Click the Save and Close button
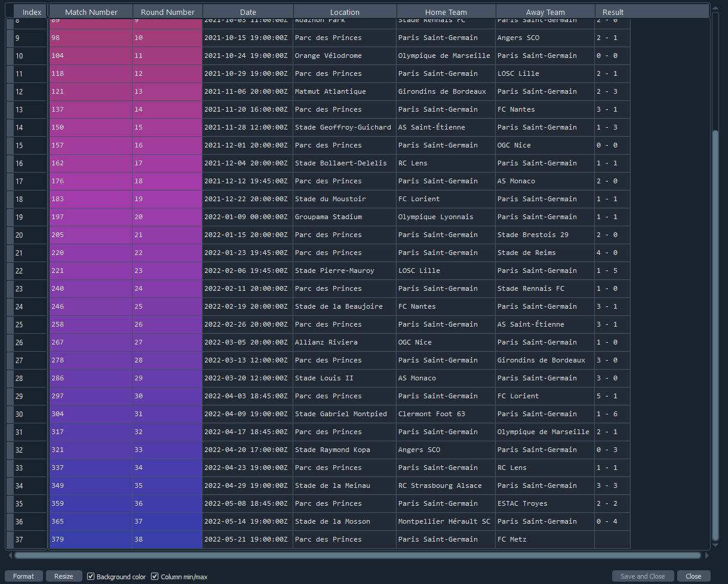The width and height of the screenshot is (728, 584). 643,576
